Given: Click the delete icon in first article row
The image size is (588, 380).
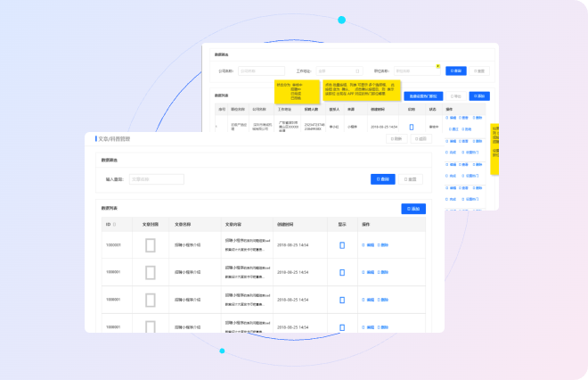Looking at the screenshot, I should [x=381, y=245].
